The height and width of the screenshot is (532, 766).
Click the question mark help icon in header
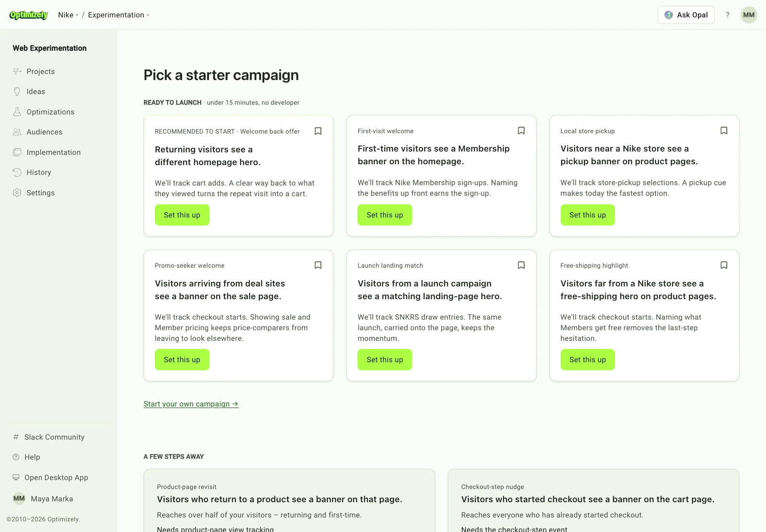pyautogui.click(x=728, y=15)
